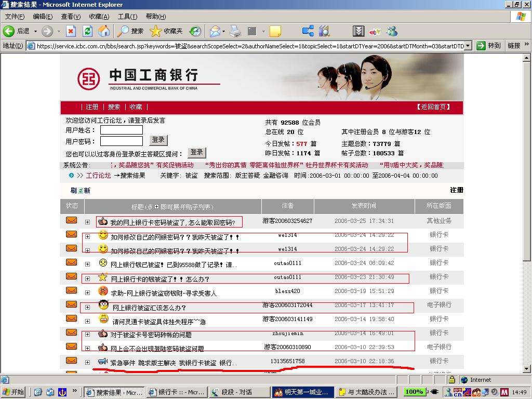Switch to the 明天第一城业 taskbar window
This screenshot has height=399, width=532.
pyautogui.click(x=303, y=392)
